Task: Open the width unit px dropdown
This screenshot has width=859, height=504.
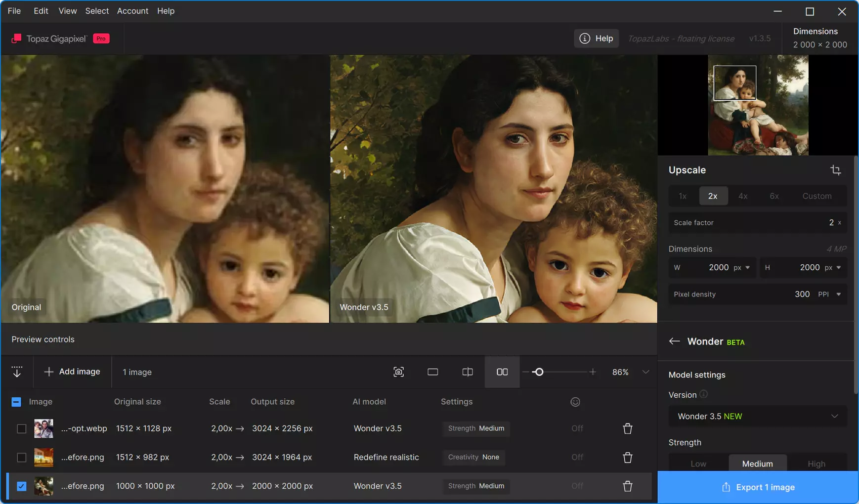Action: pyautogui.click(x=742, y=268)
